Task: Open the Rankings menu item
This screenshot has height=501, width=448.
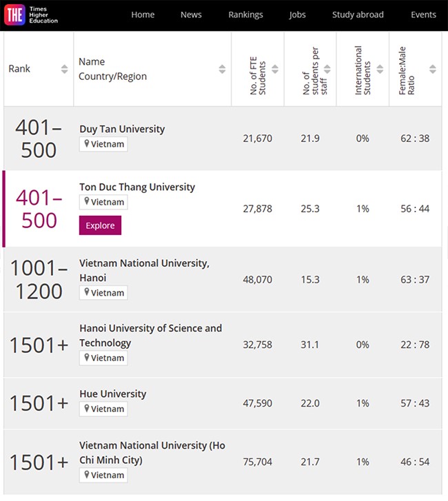Action: click(245, 14)
